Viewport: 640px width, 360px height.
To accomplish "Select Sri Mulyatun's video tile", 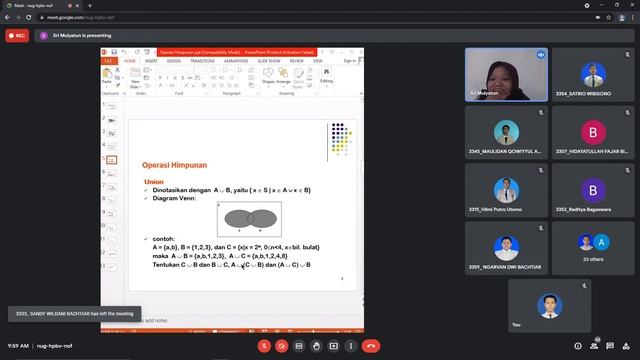I will coord(506,75).
